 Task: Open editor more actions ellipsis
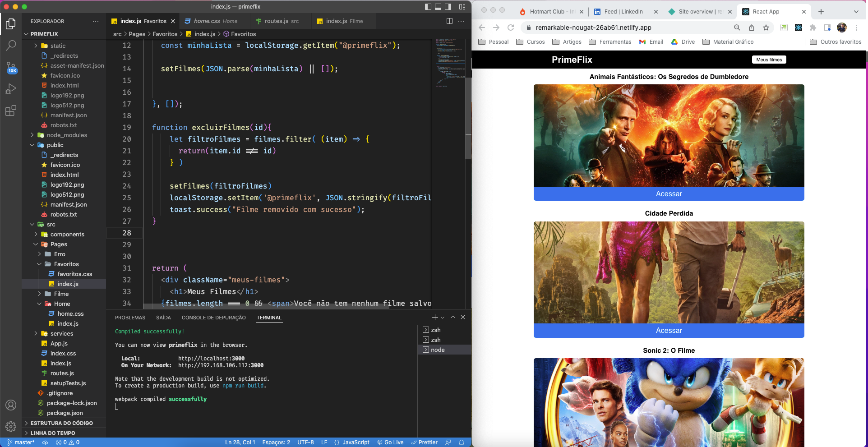[461, 21]
